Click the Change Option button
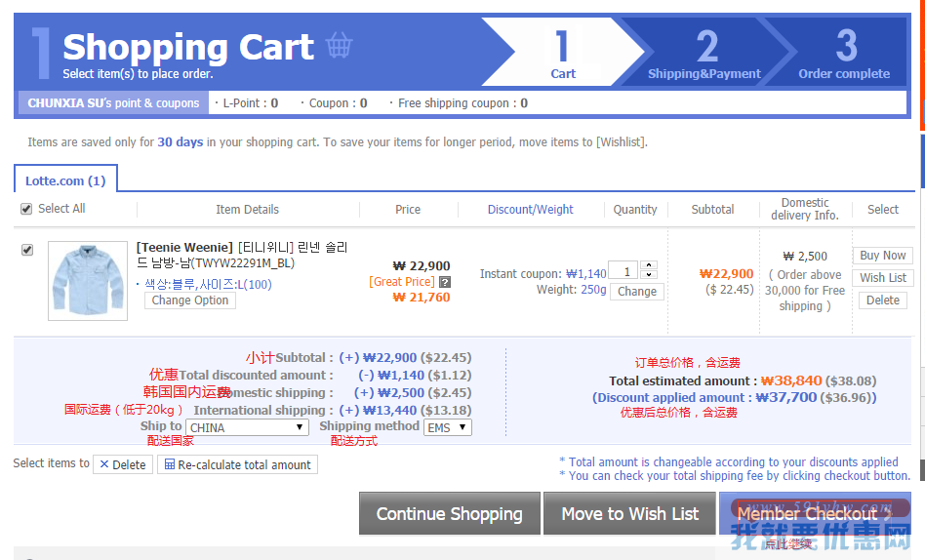 tap(190, 300)
